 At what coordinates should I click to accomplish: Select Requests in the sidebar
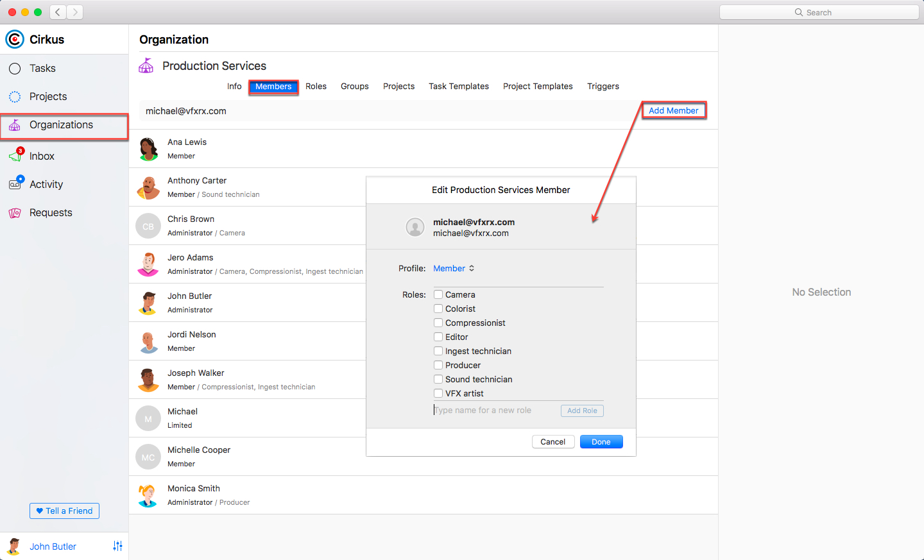(64, 213)
